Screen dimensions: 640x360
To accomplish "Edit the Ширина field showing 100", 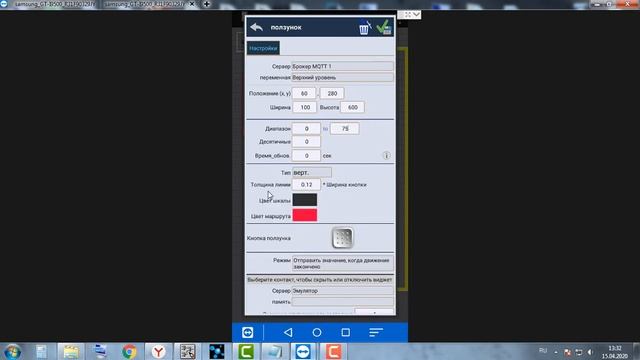I will tap(304, 107).
